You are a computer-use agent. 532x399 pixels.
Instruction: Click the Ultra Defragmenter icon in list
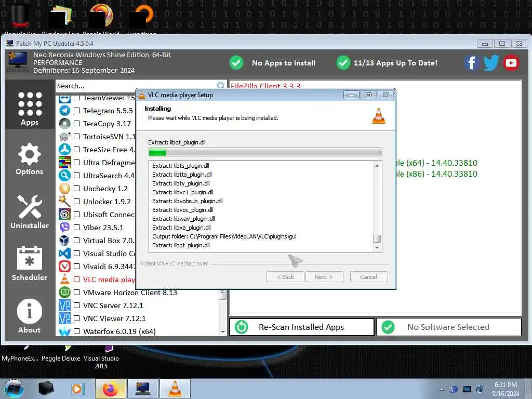64,163
